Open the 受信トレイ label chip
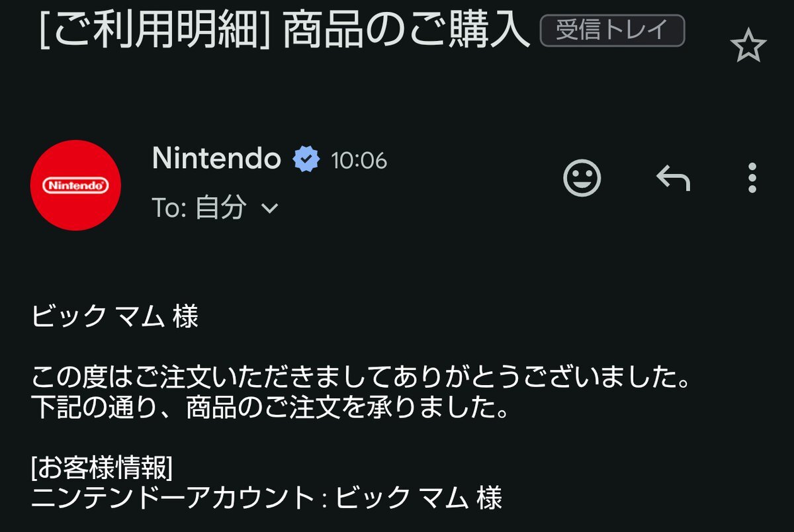Viewport: 794px width, 532px height. tap(612, 31)
